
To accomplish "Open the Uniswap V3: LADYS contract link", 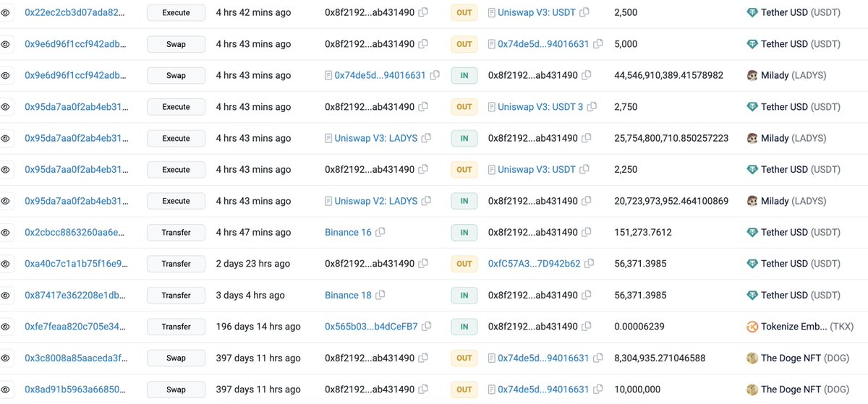I will 376,138.
